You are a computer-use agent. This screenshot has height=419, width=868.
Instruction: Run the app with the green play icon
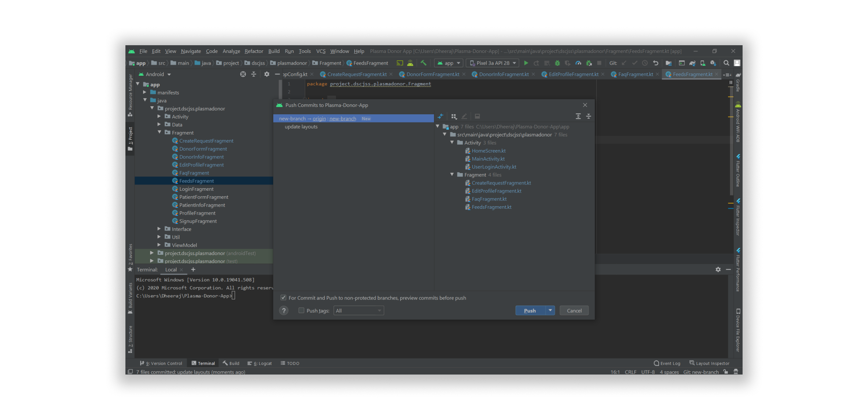[x=526, y=63]
